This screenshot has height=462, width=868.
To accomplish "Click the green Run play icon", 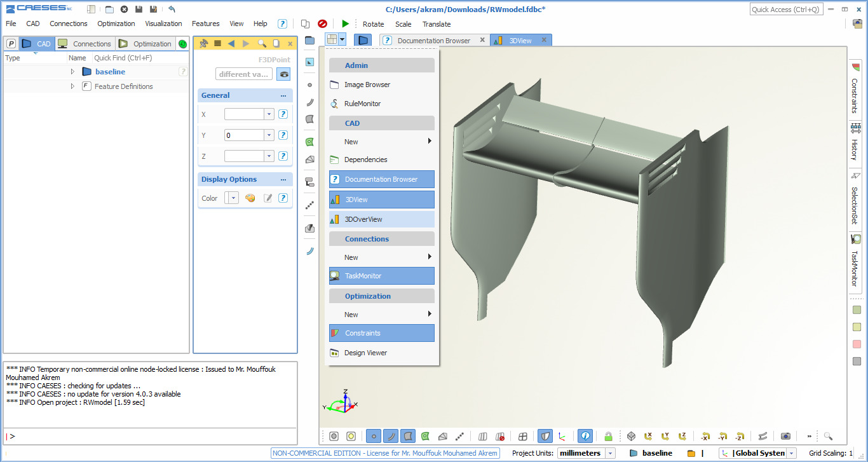I will pyautogui.click(x=345, y=24).
